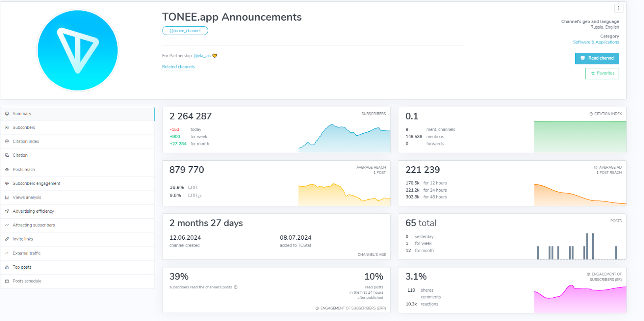Click the Advertising efficiency rocket icon
644x321 pixels.
7,211
